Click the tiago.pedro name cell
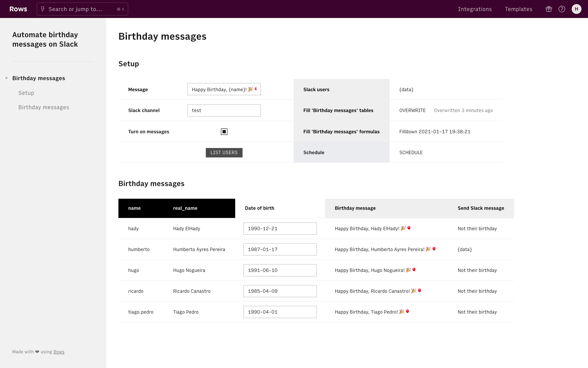Screen dimensions: 588x368 tap(141, 312)
